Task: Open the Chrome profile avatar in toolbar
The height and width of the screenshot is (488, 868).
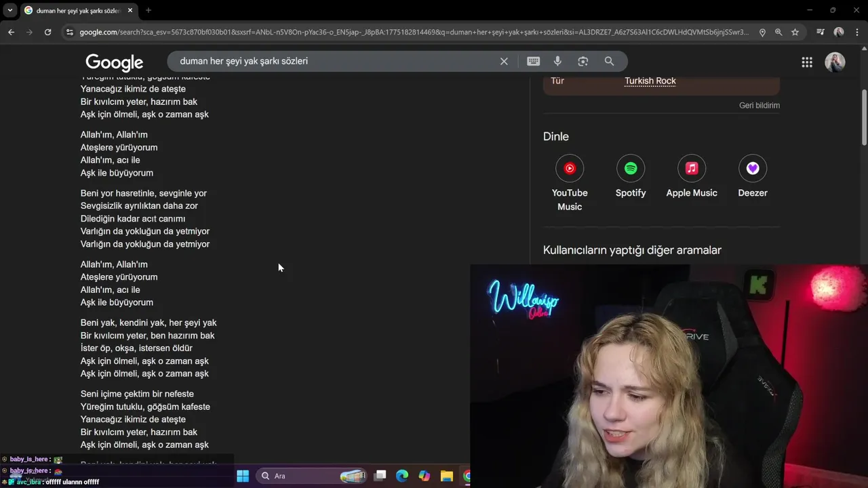Action: [x=839, y=32]
